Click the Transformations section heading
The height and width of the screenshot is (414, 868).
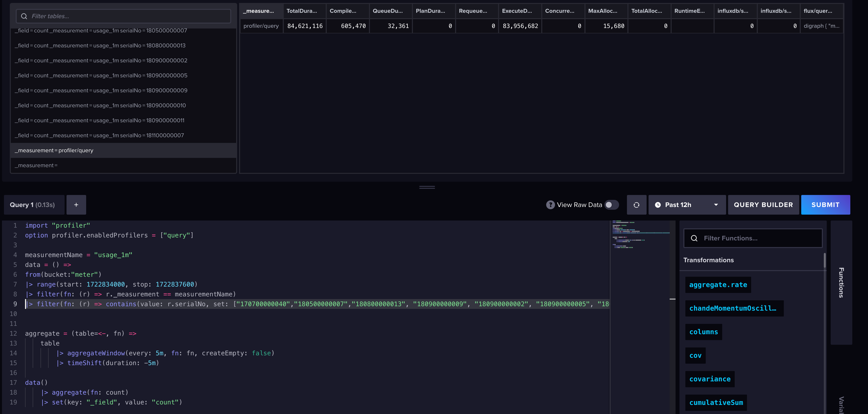point(708,260)
